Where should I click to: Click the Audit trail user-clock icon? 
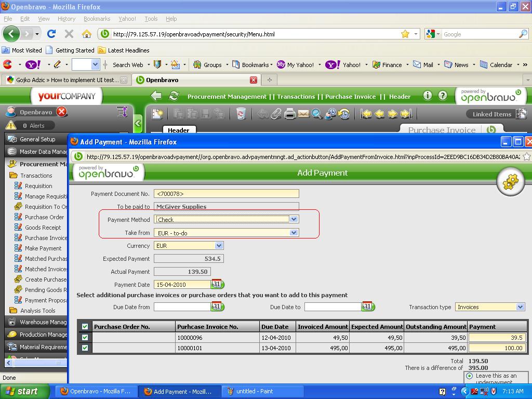(330, 114)
